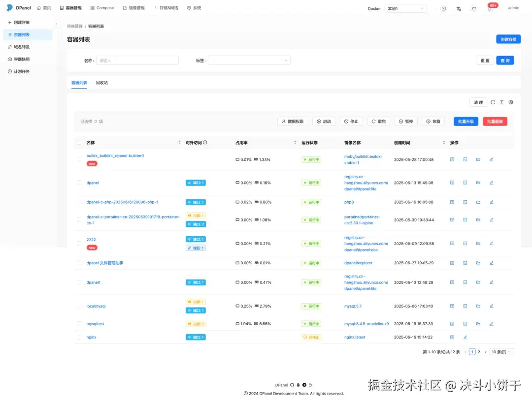Click the 重置 reset button
532x403 pixels.
pos(485,61)
